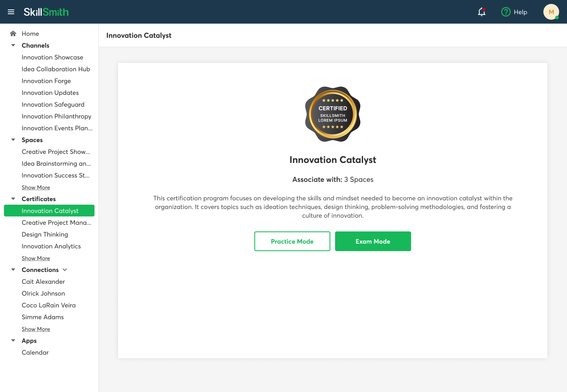Collapse the Apps section
Screen dimensions: 567x392
point(13,340)
